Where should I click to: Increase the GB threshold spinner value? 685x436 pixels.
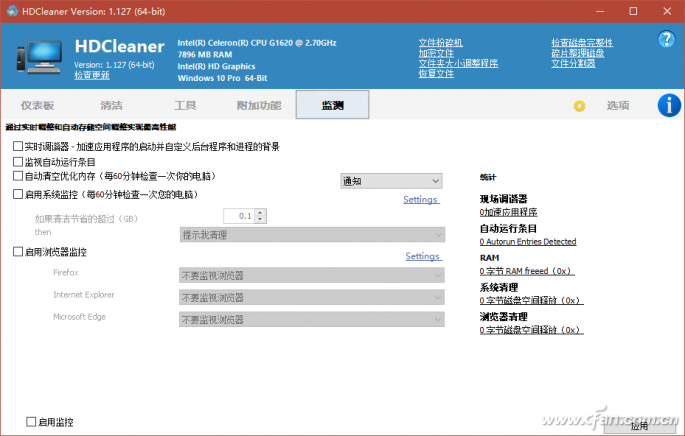pyautogui.click(x=262, y=212)
